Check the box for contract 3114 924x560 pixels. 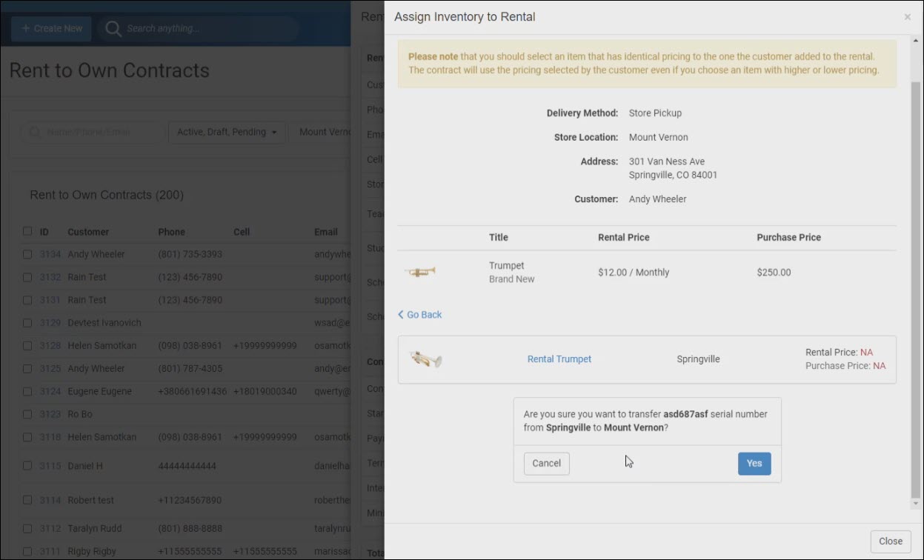pyautogui.click(x=27, y=500)
